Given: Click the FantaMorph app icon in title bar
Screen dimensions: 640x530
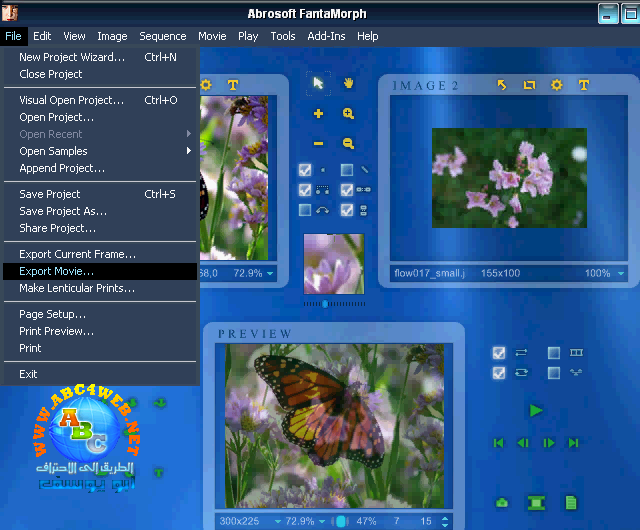Looking at the screenshot, I should (x=9, y=13).
